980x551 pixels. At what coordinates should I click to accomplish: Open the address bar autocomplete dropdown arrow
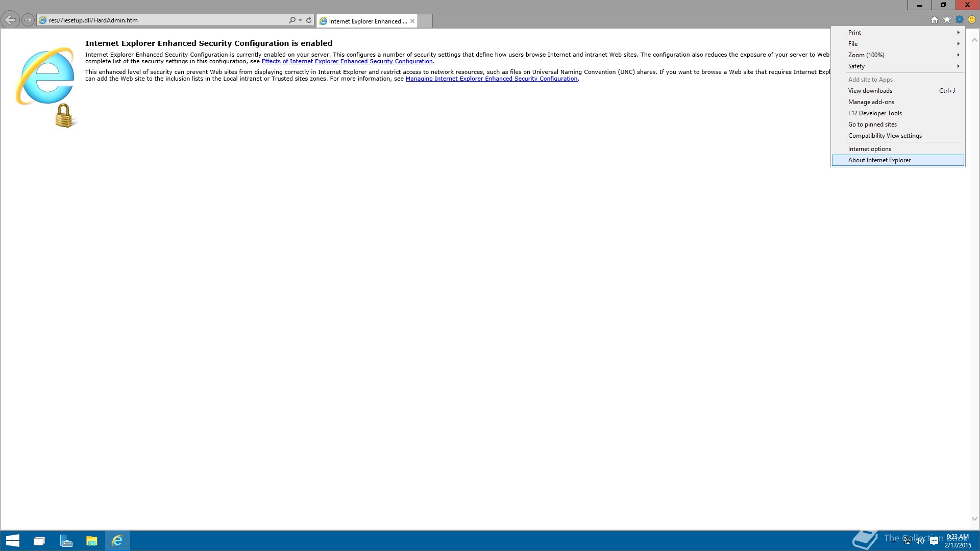click(x=300, y=20)
